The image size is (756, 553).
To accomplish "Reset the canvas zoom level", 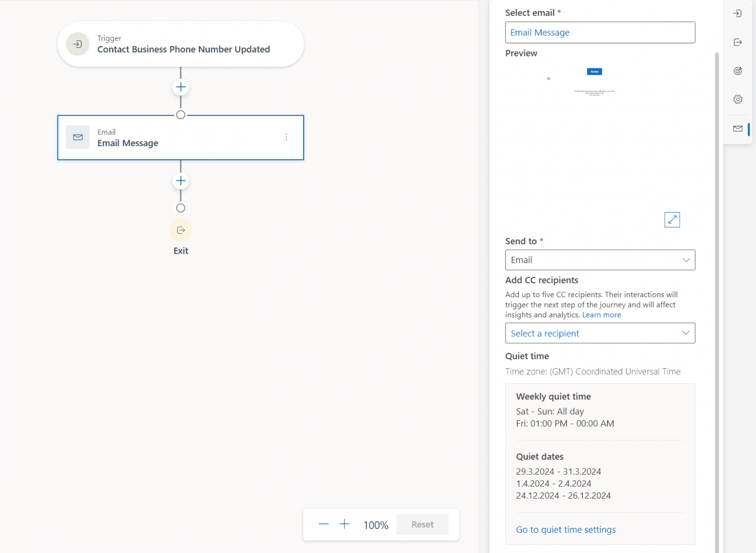I will click(x=422, y=524).
